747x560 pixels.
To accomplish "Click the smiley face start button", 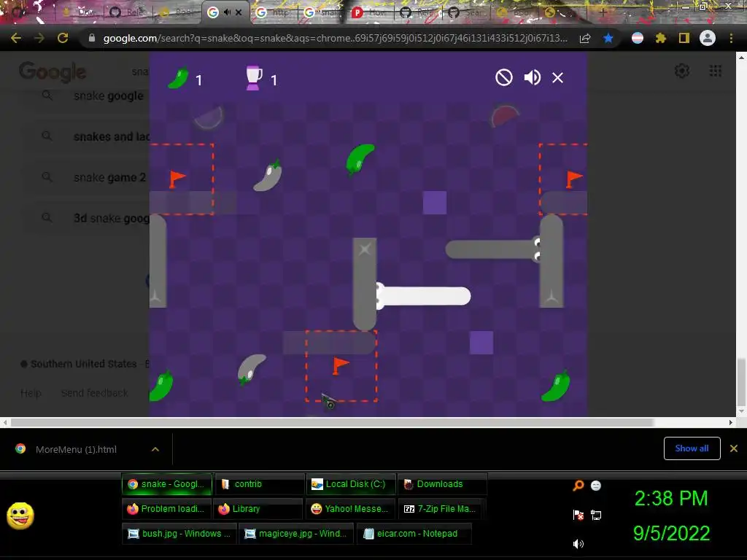I will click(20, 516).
